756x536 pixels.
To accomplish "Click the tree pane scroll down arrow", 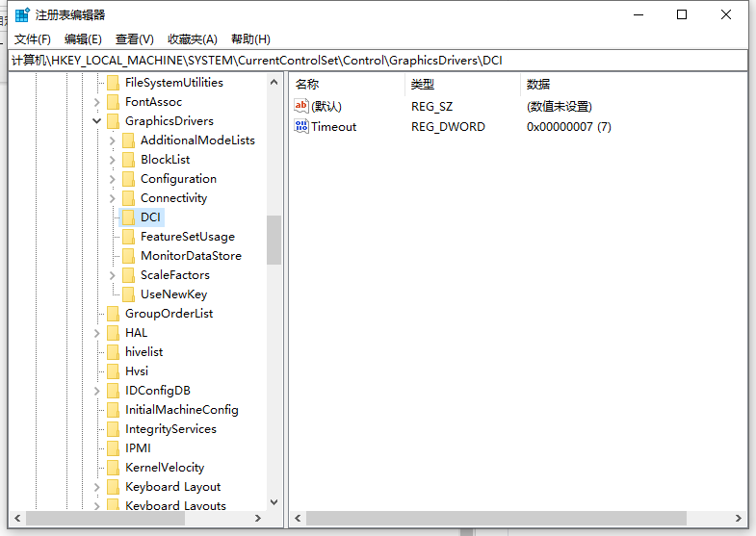I will coord(274,501).
